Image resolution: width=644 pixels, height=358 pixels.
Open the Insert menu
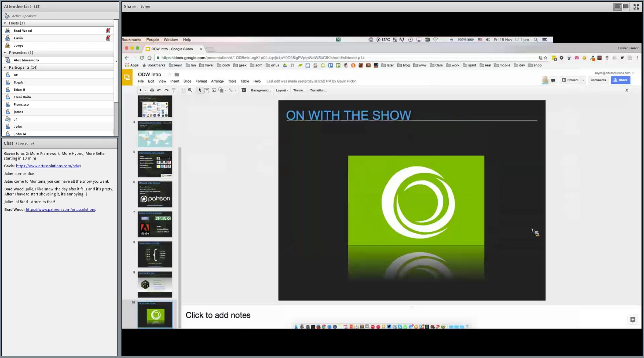click(175, 81)
